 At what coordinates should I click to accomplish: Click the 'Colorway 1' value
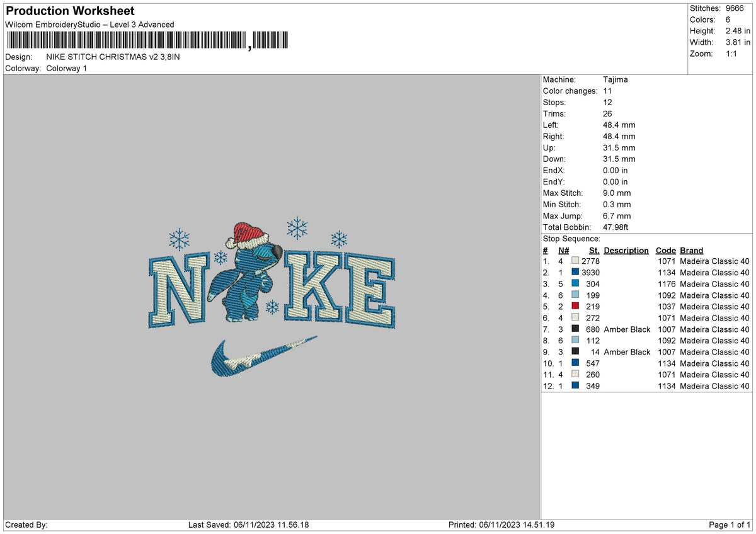[67, 68]
